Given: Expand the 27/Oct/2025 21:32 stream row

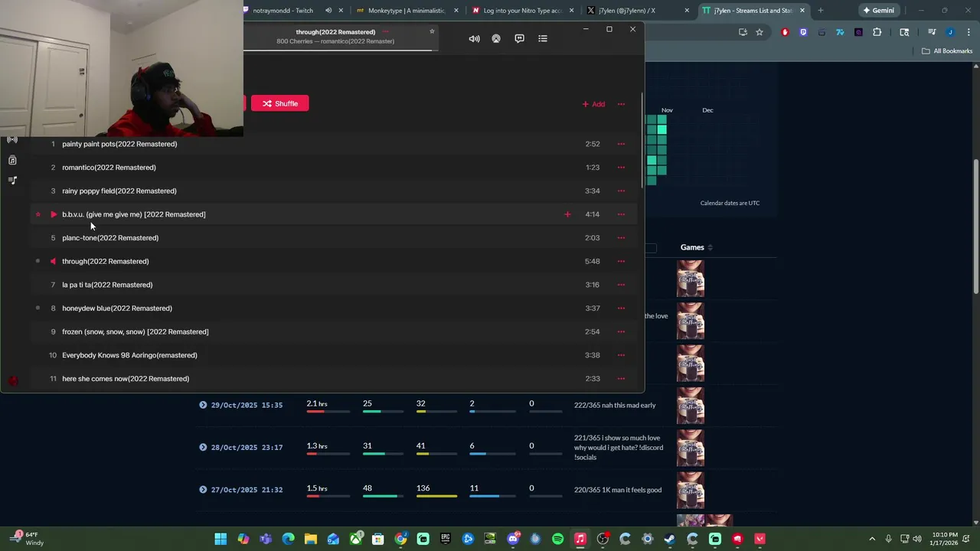Looking at the screenshot, I should (x=203, y=490).
